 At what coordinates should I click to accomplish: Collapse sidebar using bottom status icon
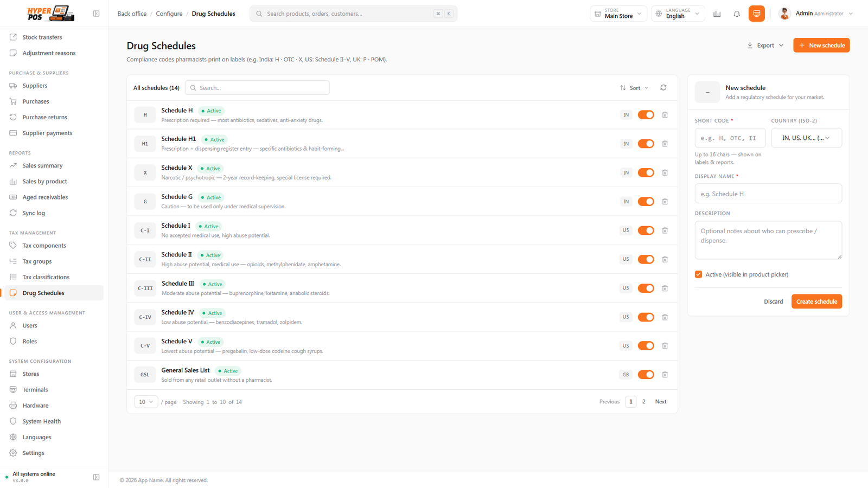[x=96, y=477]
